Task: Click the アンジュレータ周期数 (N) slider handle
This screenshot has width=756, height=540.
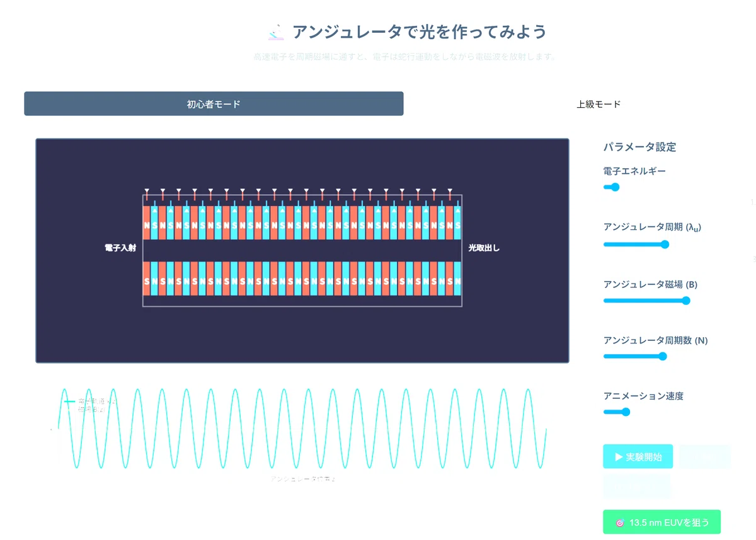Action: (662, 357)
